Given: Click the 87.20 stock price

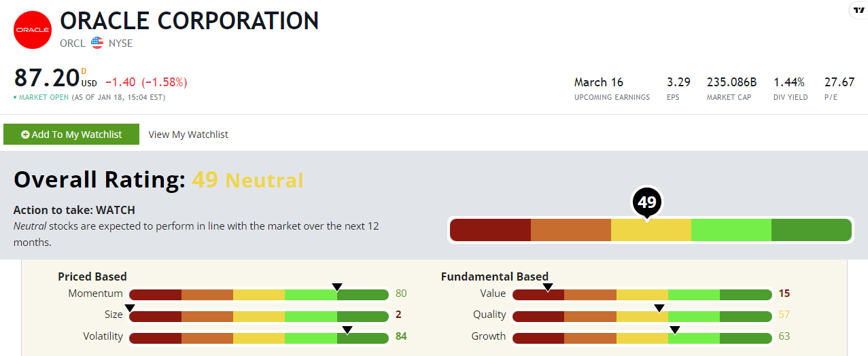Looking at the screenshot, I should [x=46, y=78].
